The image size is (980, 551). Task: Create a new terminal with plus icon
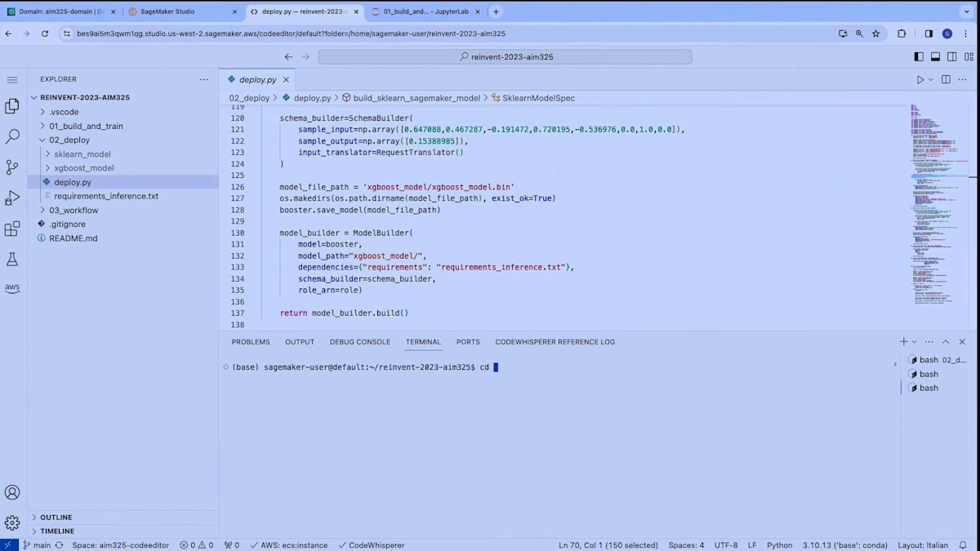pos(903,342)
